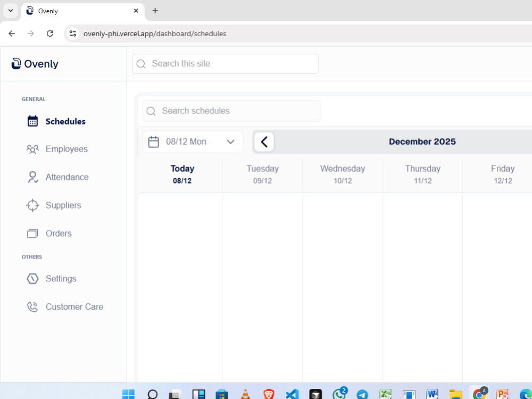Click the Employees people icon
Image resolution: width=532 pixels, height=399 pixels.
coord(32,149)
